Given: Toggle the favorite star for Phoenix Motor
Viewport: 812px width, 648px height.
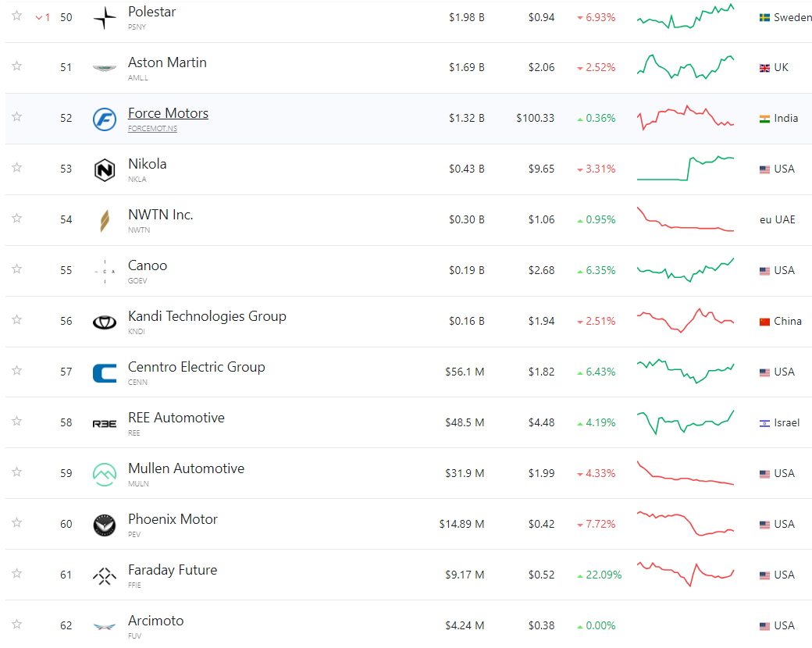Looking at the screenshot, I should click(x=17, y=522).
